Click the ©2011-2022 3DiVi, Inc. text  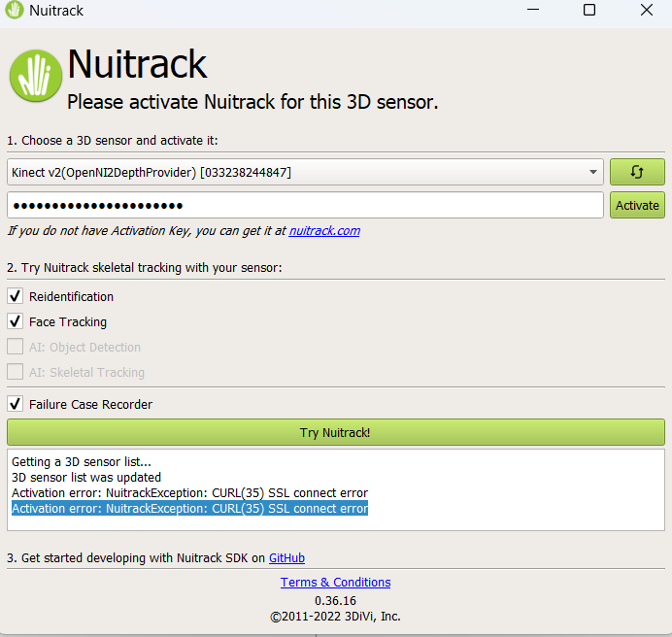[335, 617]
